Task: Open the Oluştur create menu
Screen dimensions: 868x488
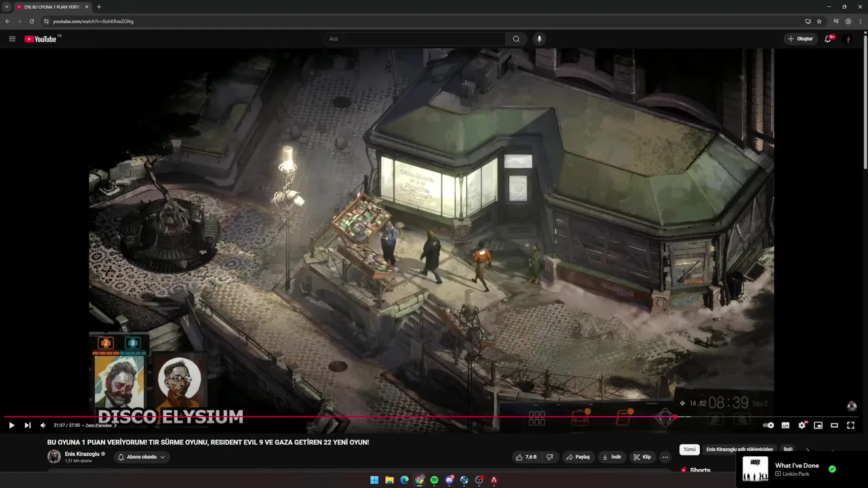Action: (x=800, y=39)
